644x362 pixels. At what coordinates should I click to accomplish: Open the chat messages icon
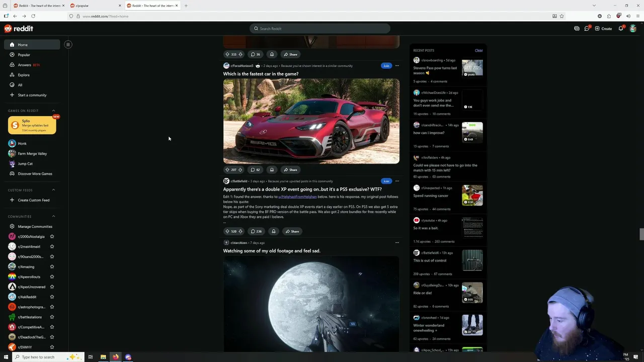[587, 29]
